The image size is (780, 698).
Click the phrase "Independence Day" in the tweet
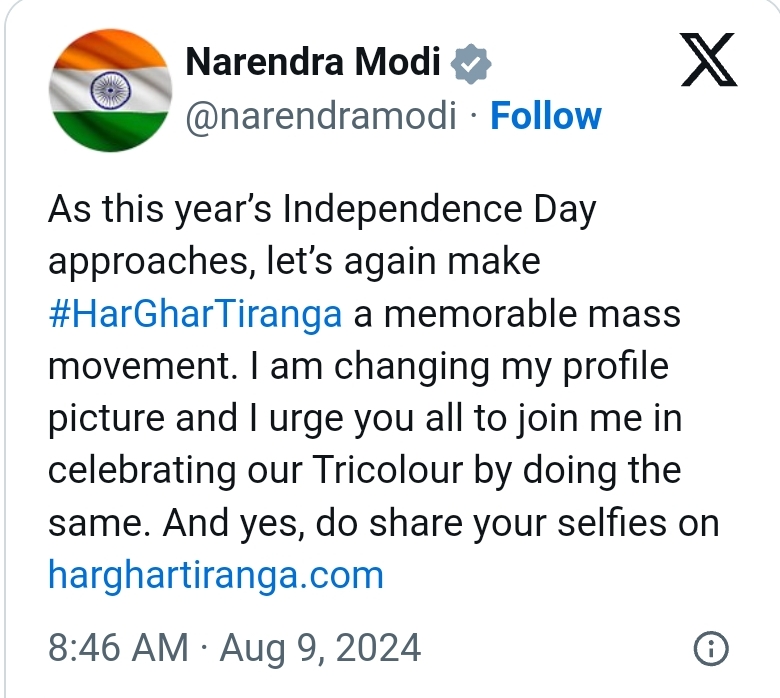[439, 209]
